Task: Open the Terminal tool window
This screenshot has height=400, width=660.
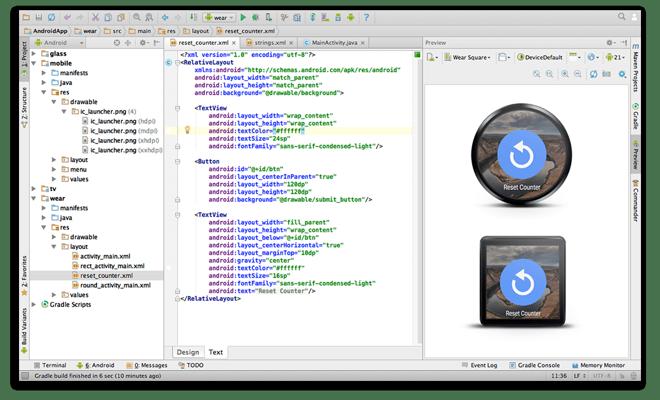Action: (x=50, y=365)
